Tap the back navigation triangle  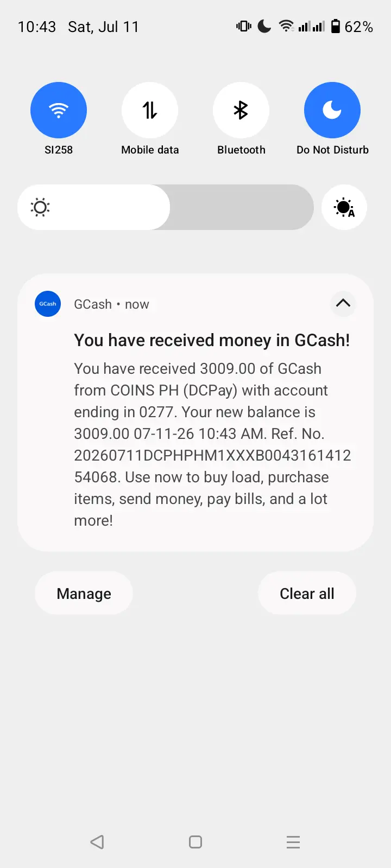(x=97, y=842)
